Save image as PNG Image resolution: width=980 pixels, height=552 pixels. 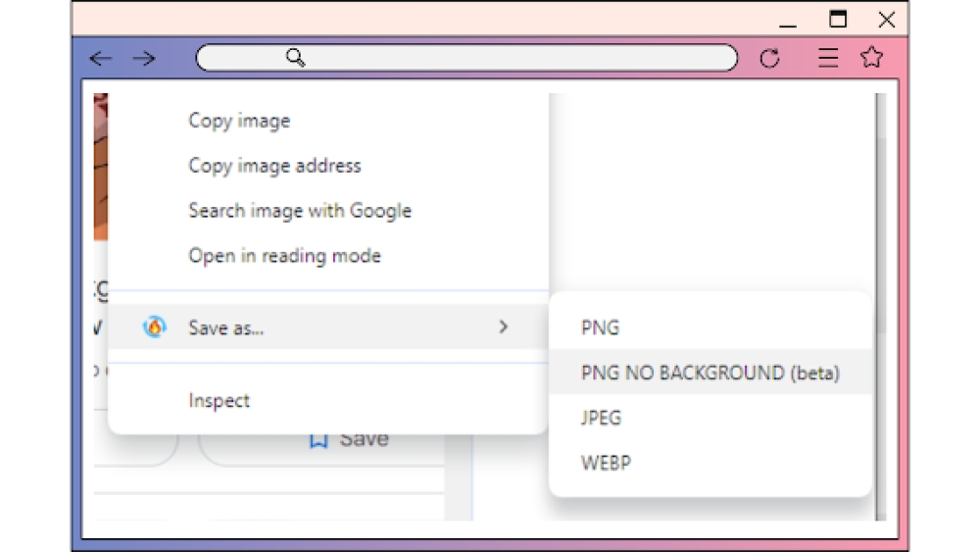pyautogui.click(x=710, y=327)
